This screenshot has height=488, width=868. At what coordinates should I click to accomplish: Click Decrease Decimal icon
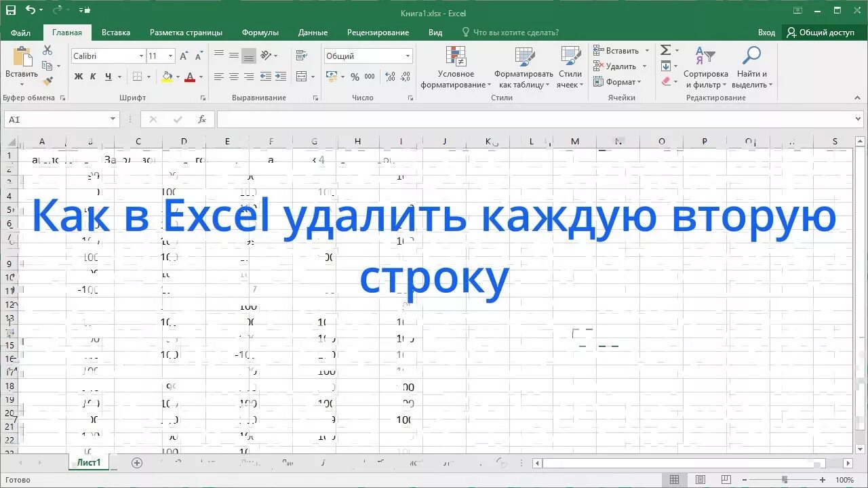pyautogui.click(x=405, y=77)
